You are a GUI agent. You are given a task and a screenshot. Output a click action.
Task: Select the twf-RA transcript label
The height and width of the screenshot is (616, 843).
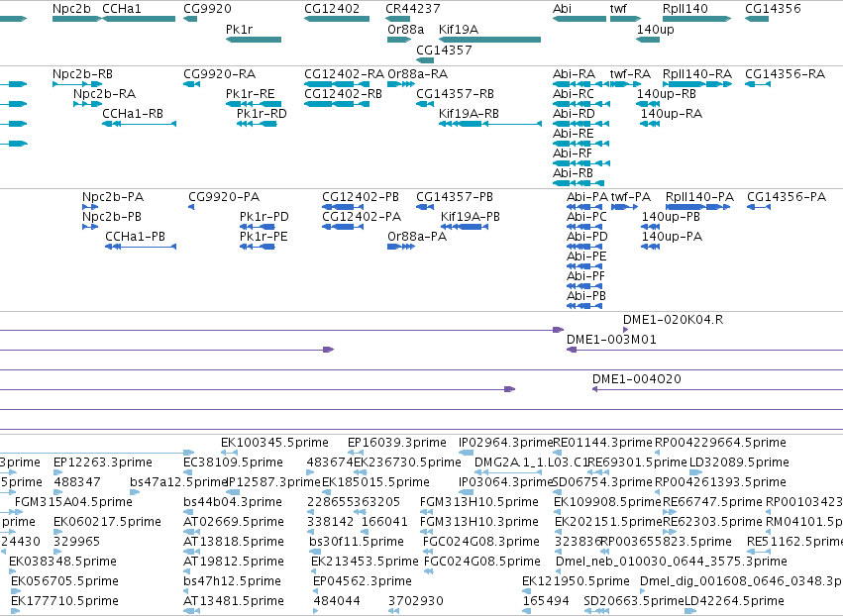tap(631, 73)
